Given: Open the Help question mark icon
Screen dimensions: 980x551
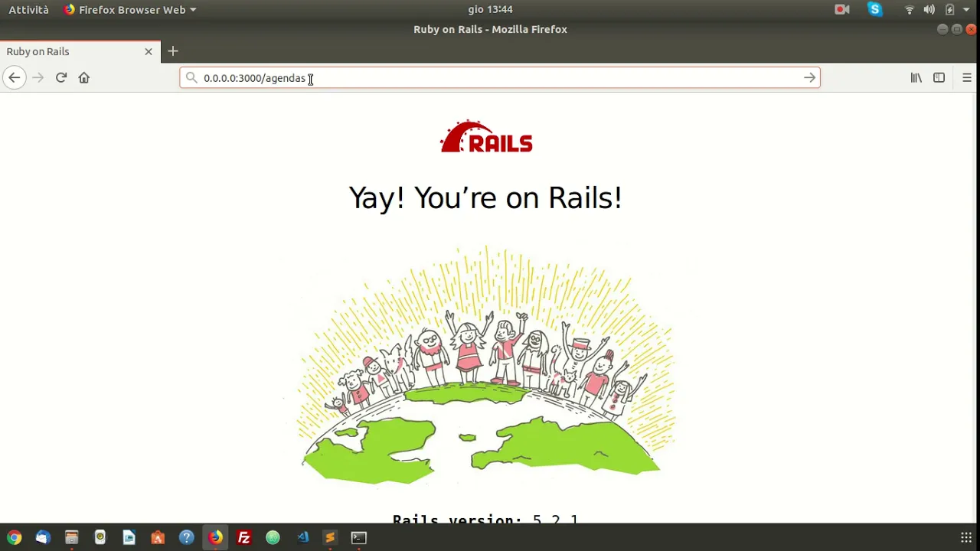Looking at the screenshot, I should point(186,537).
